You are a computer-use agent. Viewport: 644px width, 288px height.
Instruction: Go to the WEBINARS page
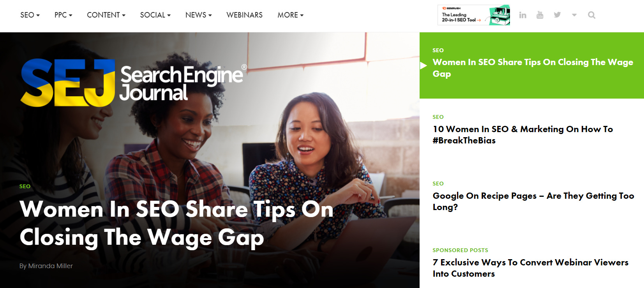244,15
